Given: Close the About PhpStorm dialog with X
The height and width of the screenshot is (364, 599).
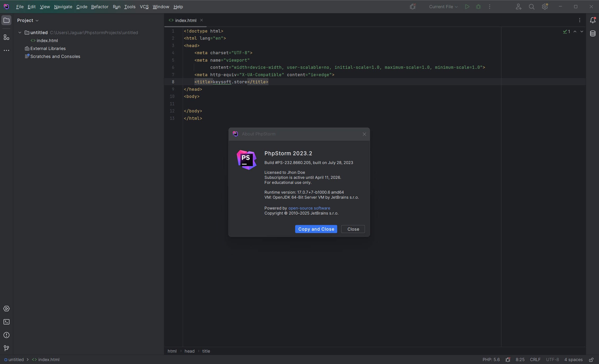Looking at the screenshot, I should pyautogui.click(x=364, y=134).
